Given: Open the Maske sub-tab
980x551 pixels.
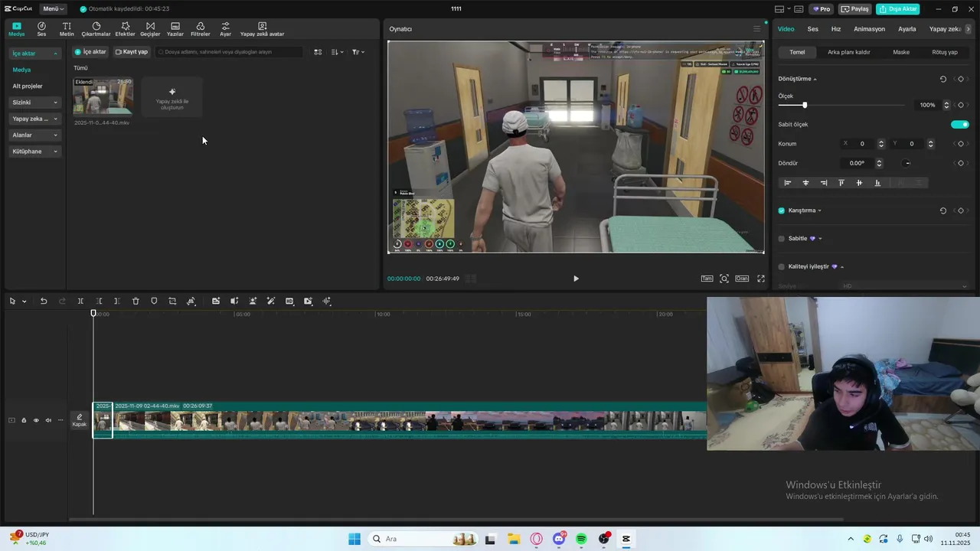Looking at the screenshot, I should click(901, 52).
